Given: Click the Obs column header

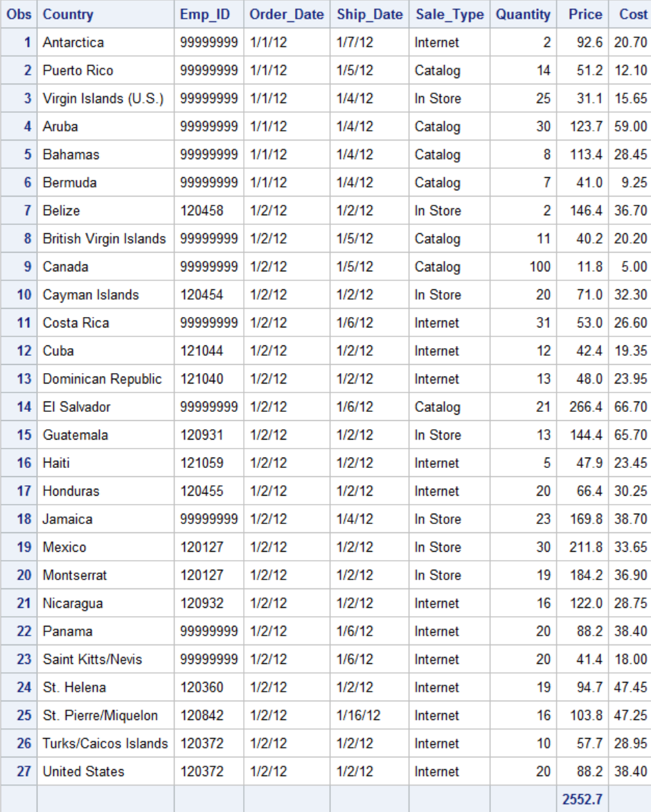Looking at the screenshot, I should [19, 15].
